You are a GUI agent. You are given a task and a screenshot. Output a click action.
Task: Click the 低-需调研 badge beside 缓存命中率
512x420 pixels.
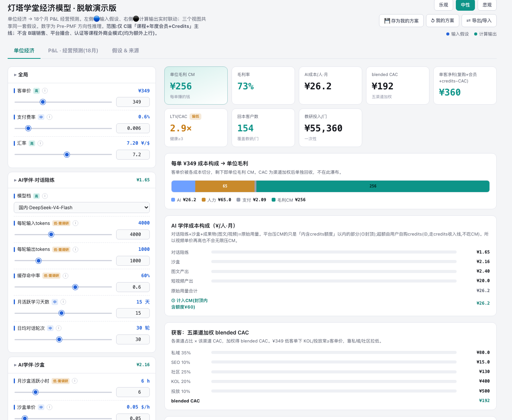(51, 276)
